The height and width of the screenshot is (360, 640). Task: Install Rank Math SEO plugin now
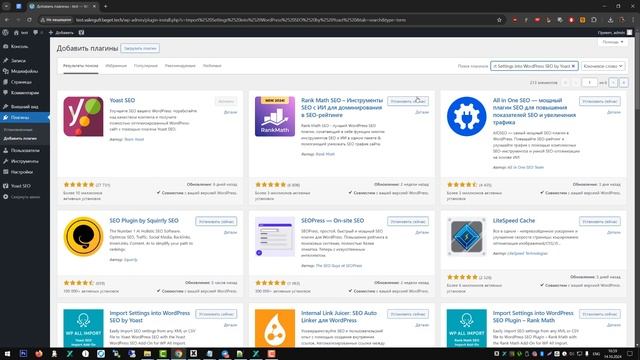pos(408,101)
